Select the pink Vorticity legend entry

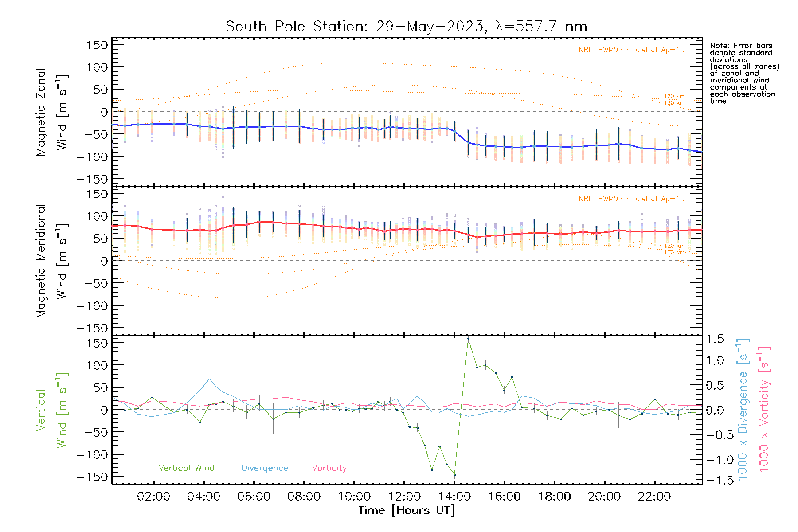pyautogui.click(x=329, y=468)
